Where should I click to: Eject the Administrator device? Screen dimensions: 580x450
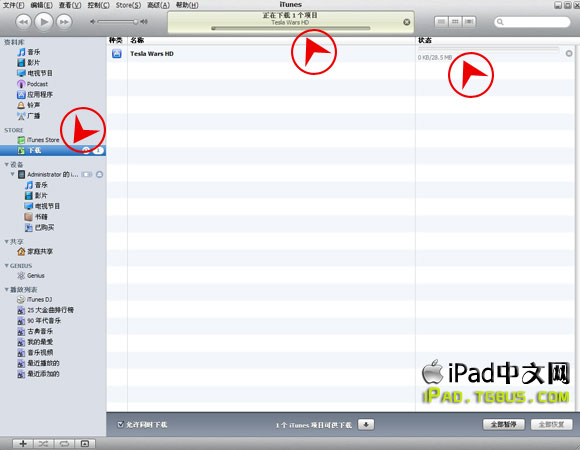click(x=100, y=174)
